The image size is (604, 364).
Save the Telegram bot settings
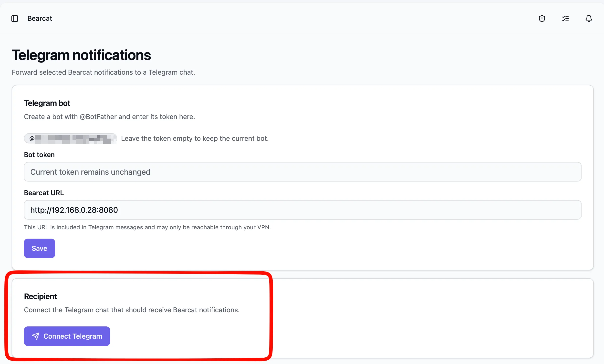40,248
